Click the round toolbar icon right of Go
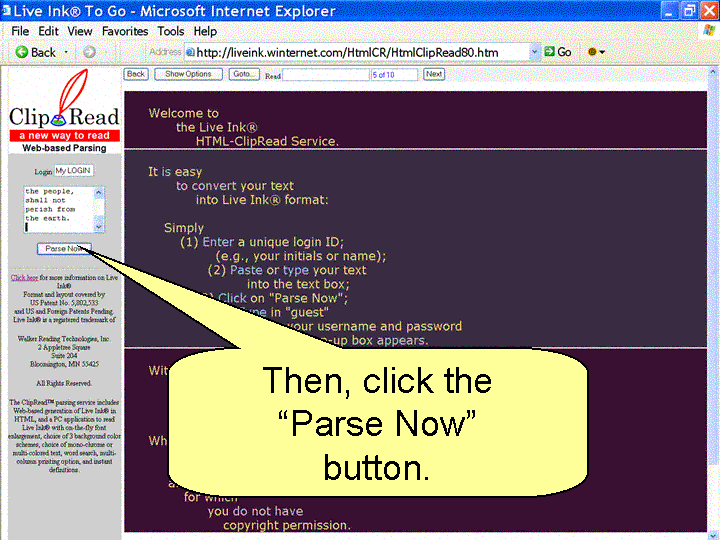 592,52
